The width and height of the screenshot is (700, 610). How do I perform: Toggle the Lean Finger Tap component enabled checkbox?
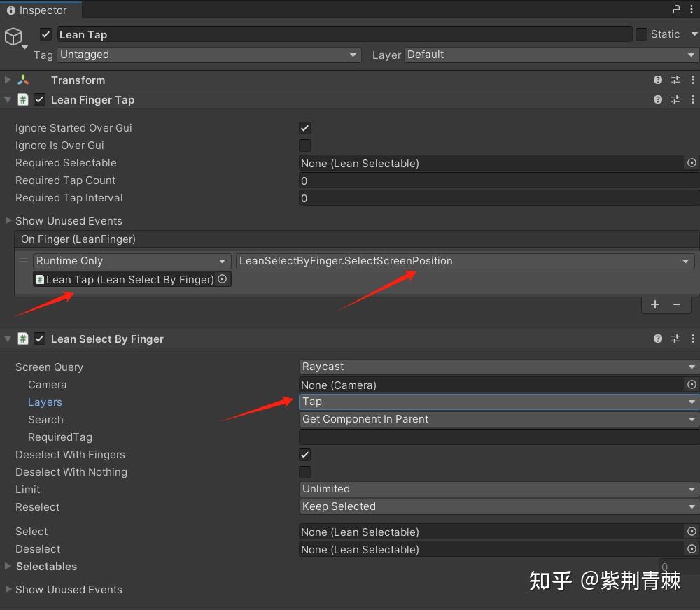click(x=39, y=99)
